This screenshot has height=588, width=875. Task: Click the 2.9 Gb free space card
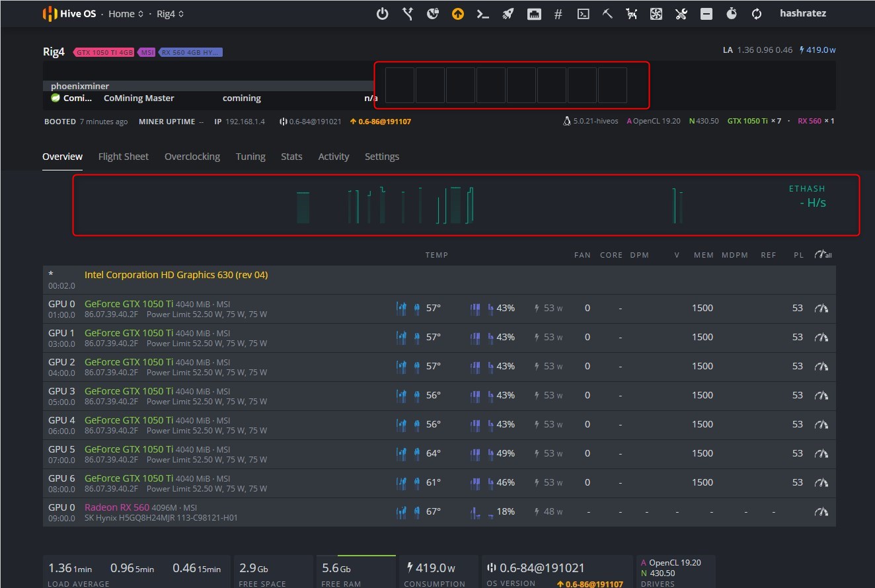[273, 571]
